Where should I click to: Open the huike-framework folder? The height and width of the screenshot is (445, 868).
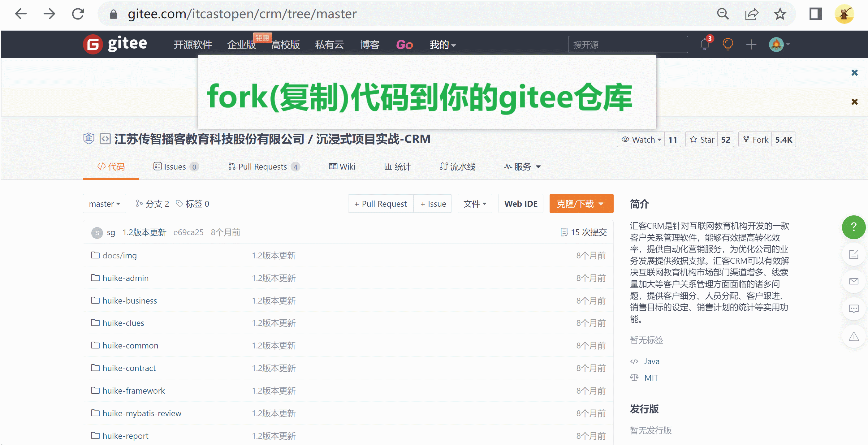pos(133,391)
